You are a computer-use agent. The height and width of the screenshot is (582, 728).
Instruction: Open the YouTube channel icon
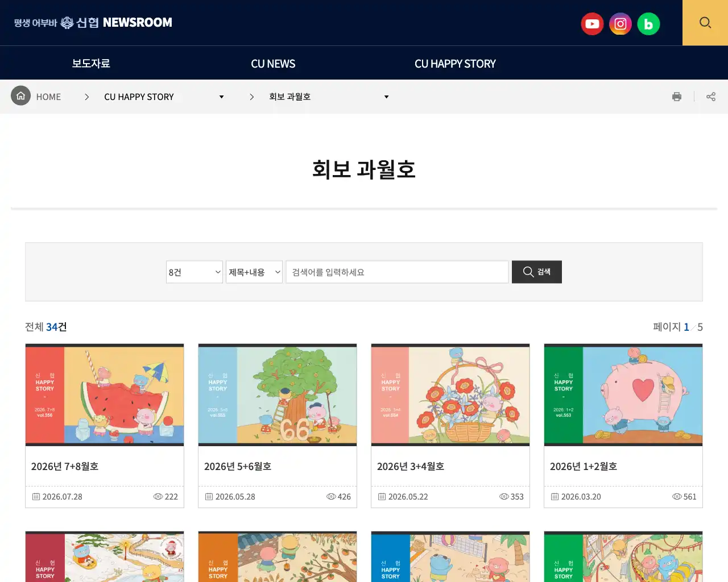[x=592, y=24]
